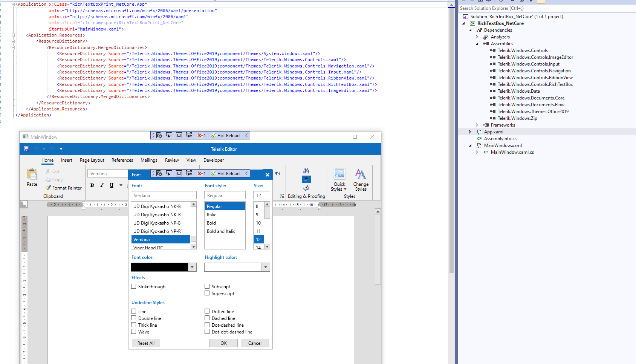Click track focused element icon in Font dialog toolbar
This screenshot has width=636, height=364.
coord(189,173)
